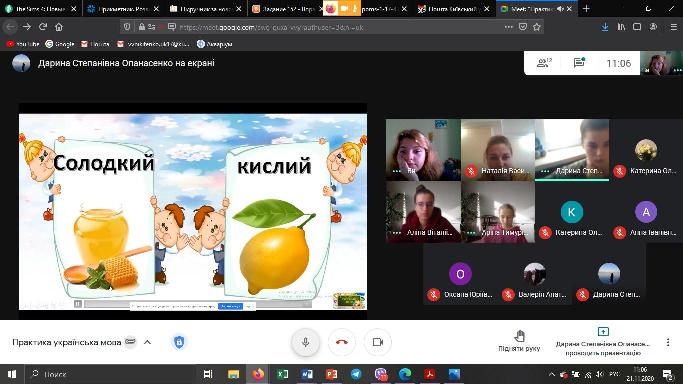Open the participants list icon
The height and width of the screenshot is (384, 683).
click(x=544, y=63)
